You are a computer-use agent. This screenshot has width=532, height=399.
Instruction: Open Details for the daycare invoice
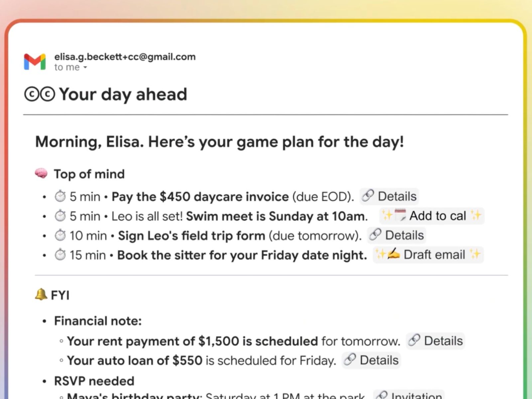[x=389, y=196]
